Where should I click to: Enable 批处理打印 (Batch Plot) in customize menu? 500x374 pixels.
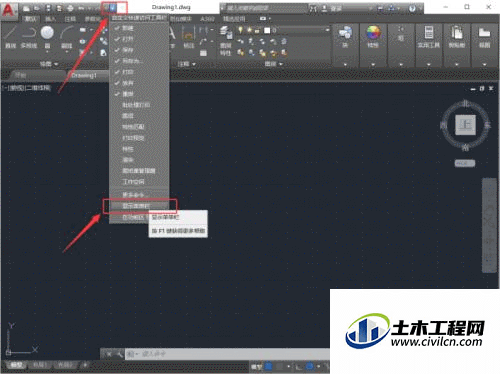[139, 105]
